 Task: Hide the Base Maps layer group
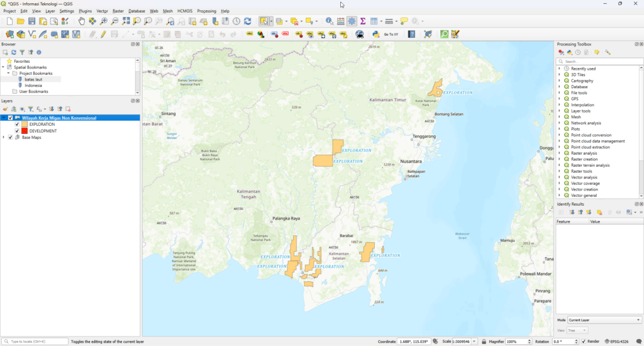[x=10, y=137]
